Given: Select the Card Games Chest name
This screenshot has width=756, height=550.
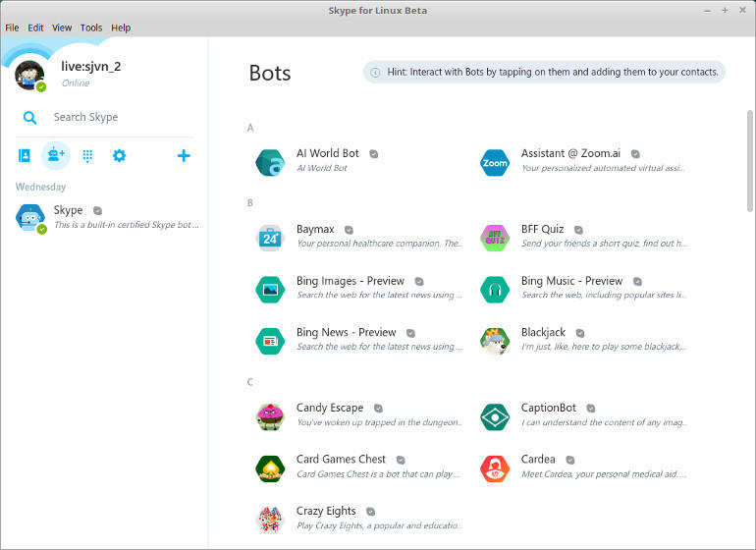Looking at the screenshot, I should click(341, 460).
